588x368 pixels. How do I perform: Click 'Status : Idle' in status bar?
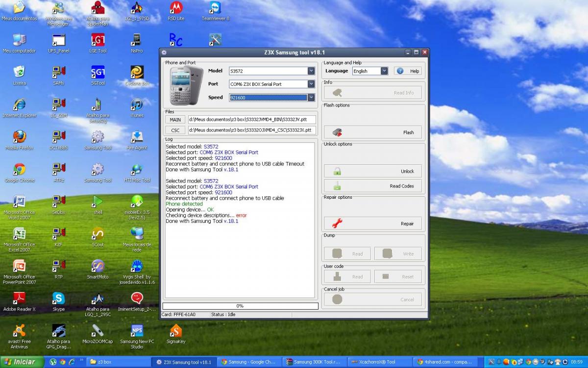224,315
